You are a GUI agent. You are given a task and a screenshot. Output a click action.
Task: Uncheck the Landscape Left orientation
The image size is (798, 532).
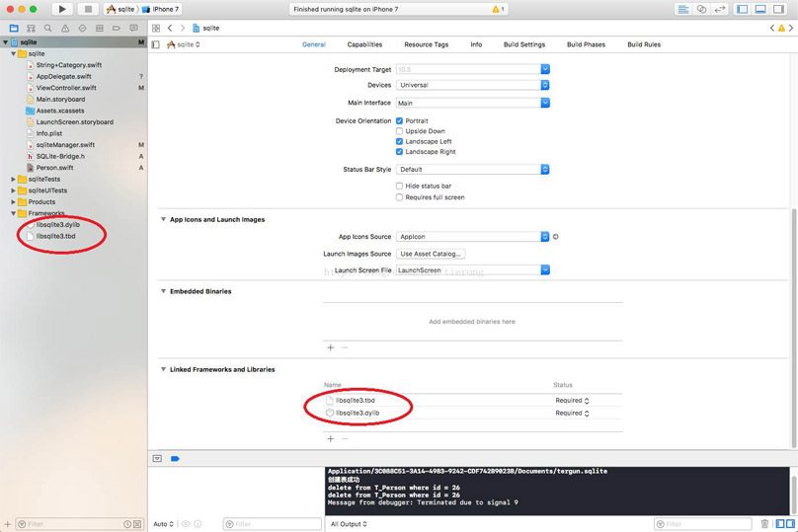[x=399, y=141]
